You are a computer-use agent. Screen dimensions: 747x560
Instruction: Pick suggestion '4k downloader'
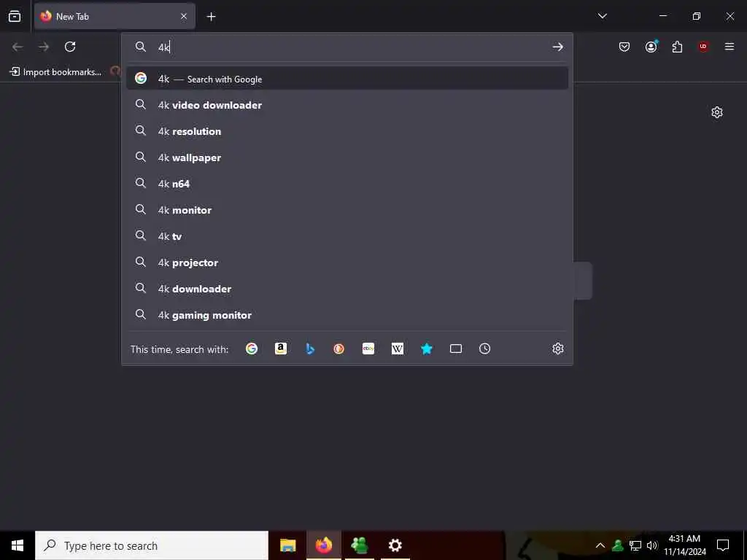(x=347, y=289)
